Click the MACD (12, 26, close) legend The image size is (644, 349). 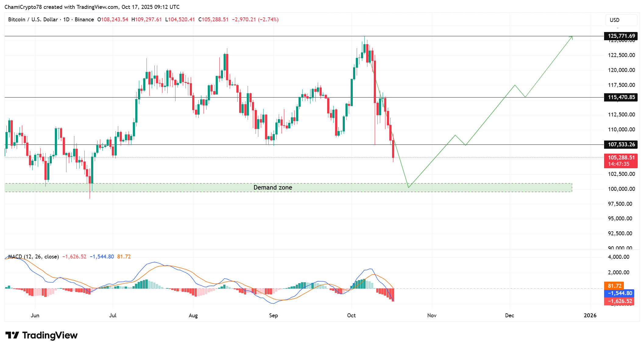(x=34, y=257)
